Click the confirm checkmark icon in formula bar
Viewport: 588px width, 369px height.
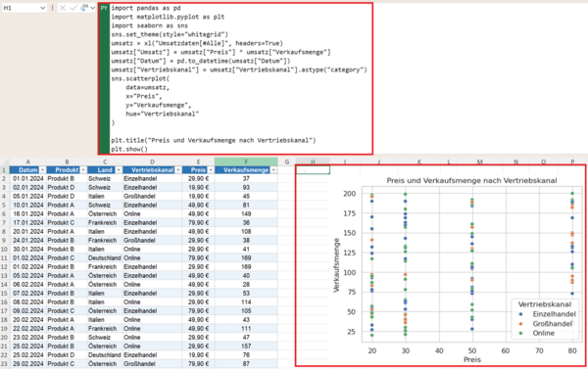click(x=73, y=8)
